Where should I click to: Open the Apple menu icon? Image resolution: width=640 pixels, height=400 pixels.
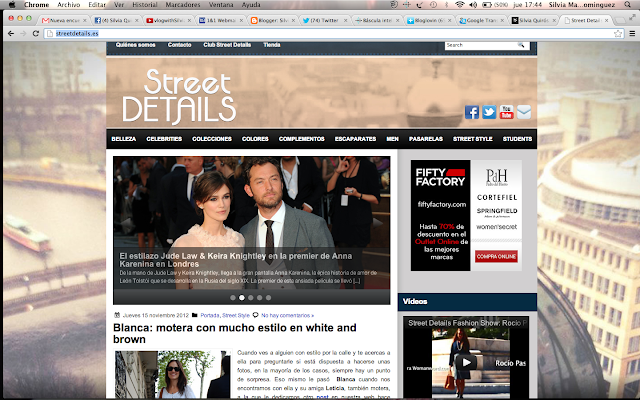[12, 5]
